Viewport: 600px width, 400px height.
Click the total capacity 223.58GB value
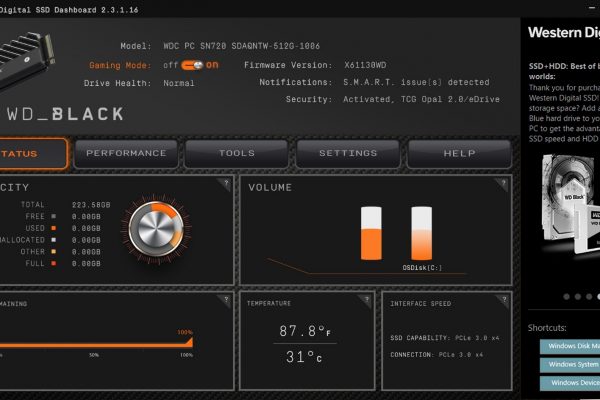[x=91, y=205]
